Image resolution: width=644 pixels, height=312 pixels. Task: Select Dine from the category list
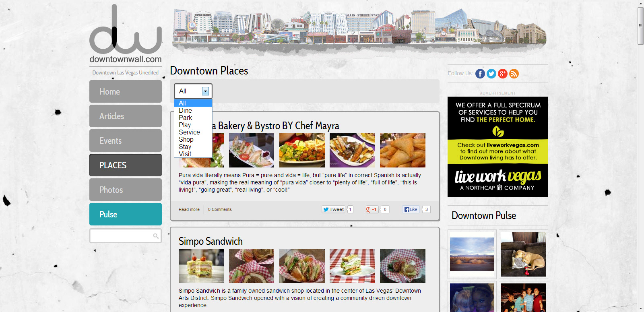pyautogui.click(x=185, y=111)
